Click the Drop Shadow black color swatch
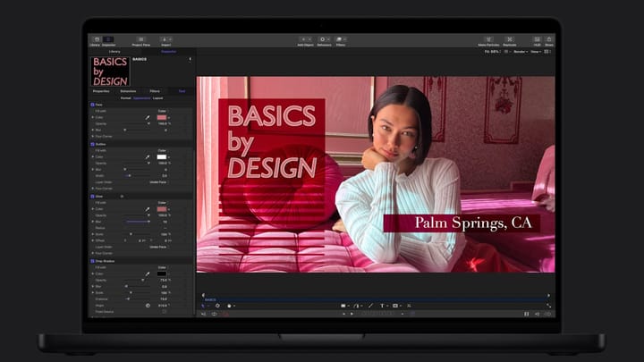The height and width of the screenshot is (362, 644). (x=162, y=274)
